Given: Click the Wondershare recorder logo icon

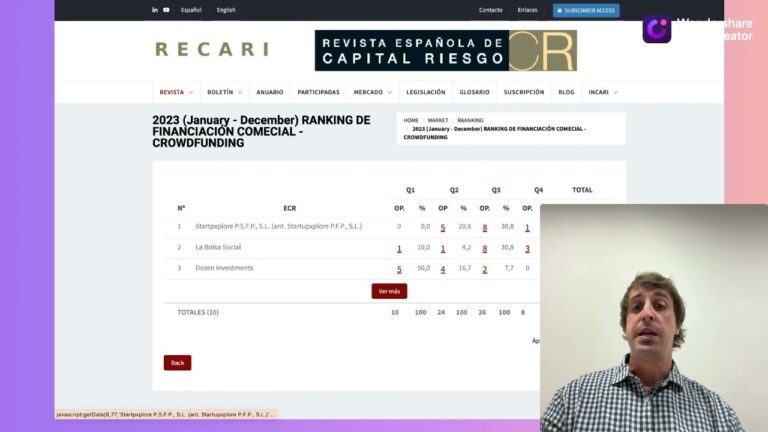Looking at the screenshot, I should tap(657, 29).
